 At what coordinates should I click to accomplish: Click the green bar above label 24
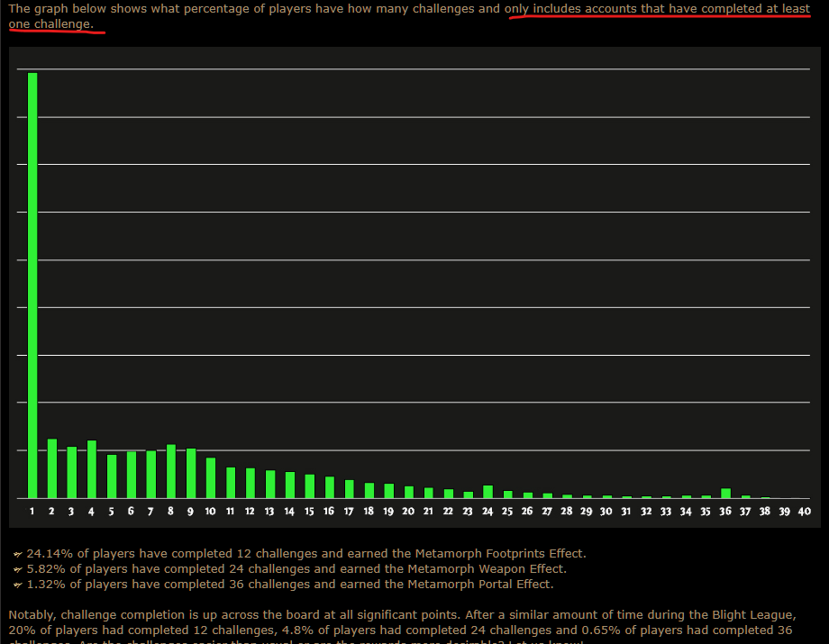tap(488, 492)
